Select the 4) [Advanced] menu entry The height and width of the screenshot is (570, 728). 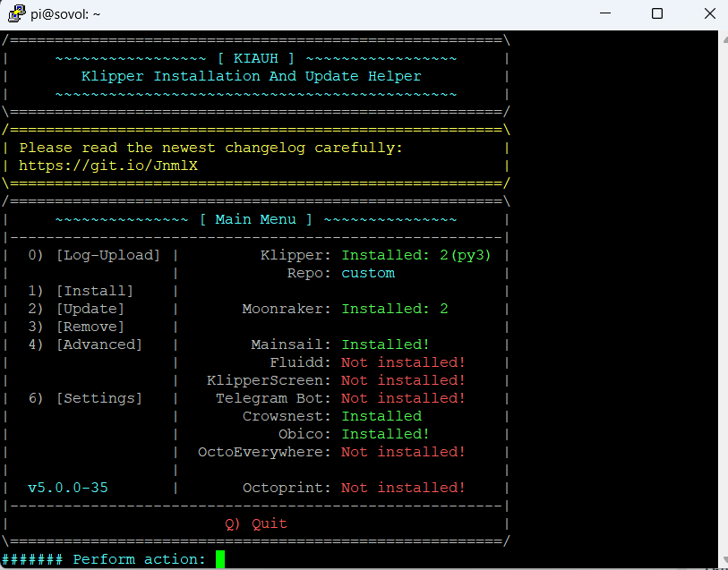pyautogui.click(x=85, y=345)
